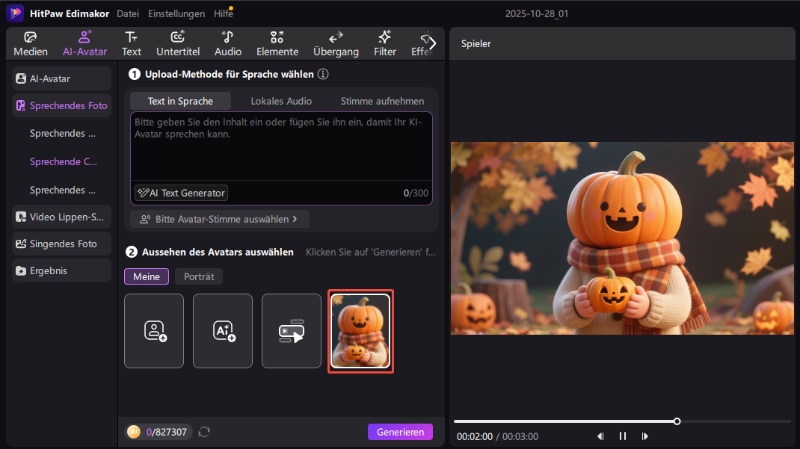This screenshot has width=800, height=449.
Task: Click the HitPaw Edimakor logo icon
Action: (15, 13)
